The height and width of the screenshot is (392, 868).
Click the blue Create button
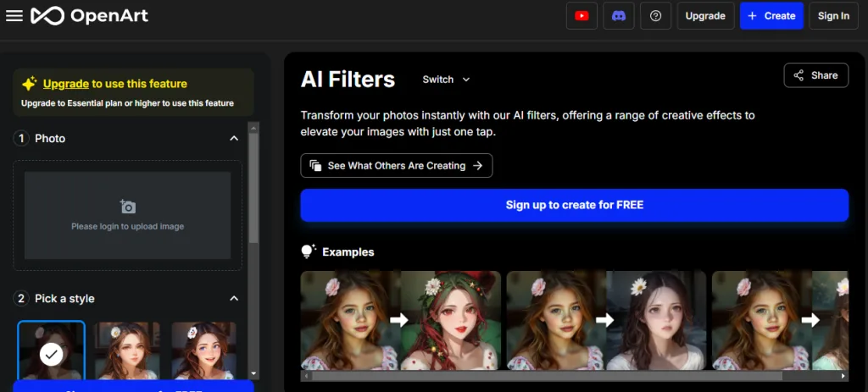(771, 16)
